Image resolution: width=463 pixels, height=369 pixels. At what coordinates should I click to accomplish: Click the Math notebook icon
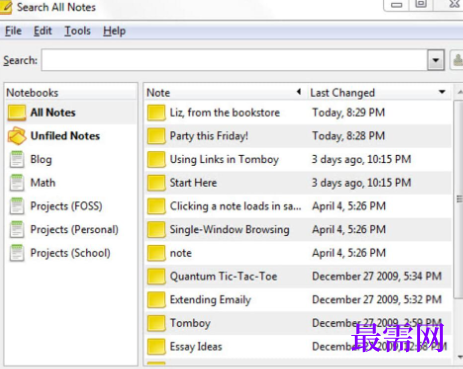coord(17,182)
